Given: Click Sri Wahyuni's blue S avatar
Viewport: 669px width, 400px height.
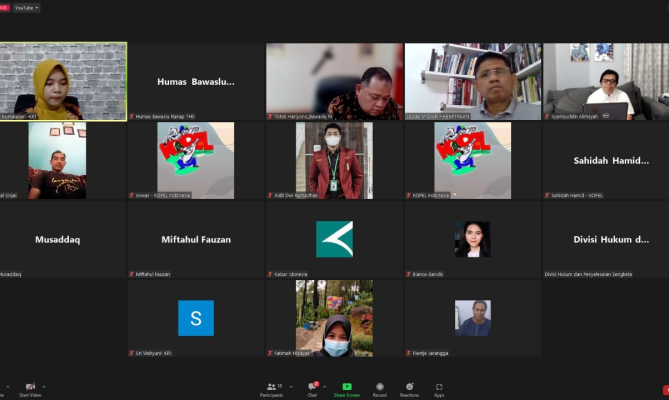Looking at the screenshot, I should (196, 318).
